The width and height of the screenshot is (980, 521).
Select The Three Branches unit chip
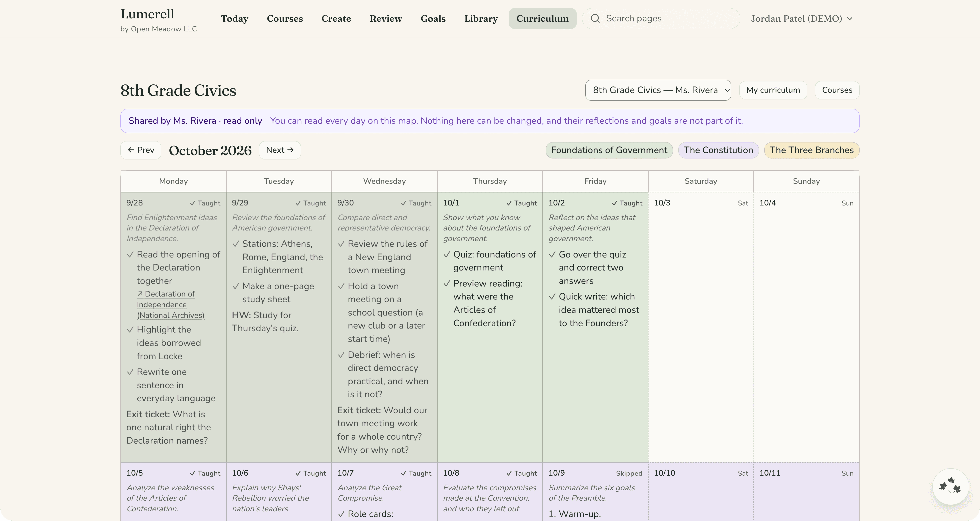811,150
